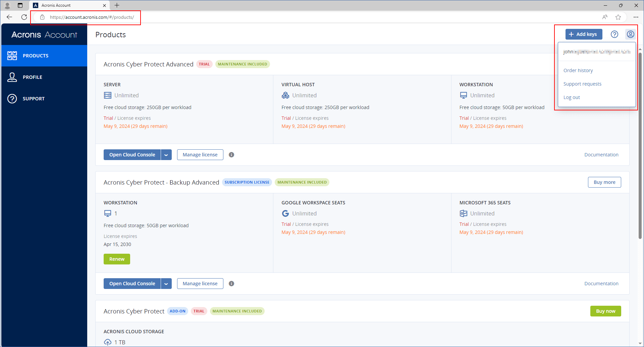644x347 pixels.
Task: Open the user account avatar icon
Action: coord(630,34)
